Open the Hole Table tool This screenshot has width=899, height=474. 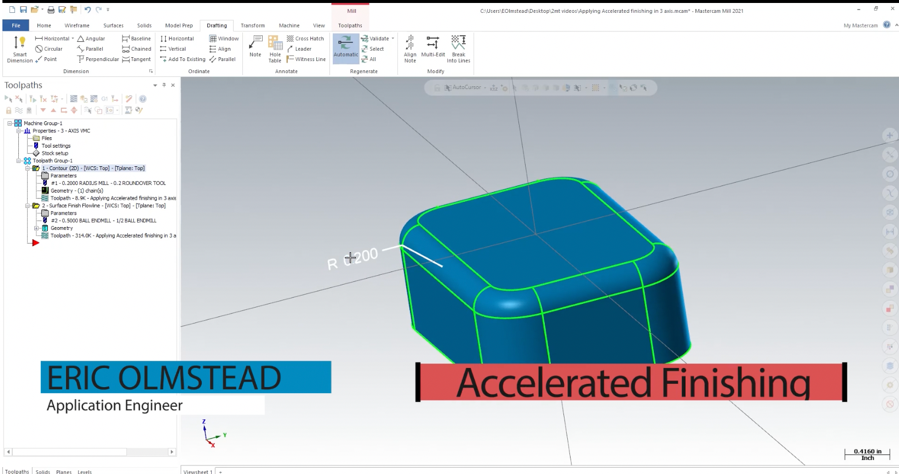point(275,49)
